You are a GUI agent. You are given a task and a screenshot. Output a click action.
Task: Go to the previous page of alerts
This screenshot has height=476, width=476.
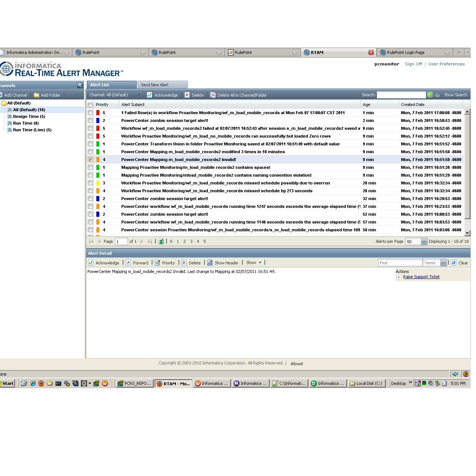pyautogui.click(x=99, y=241)
